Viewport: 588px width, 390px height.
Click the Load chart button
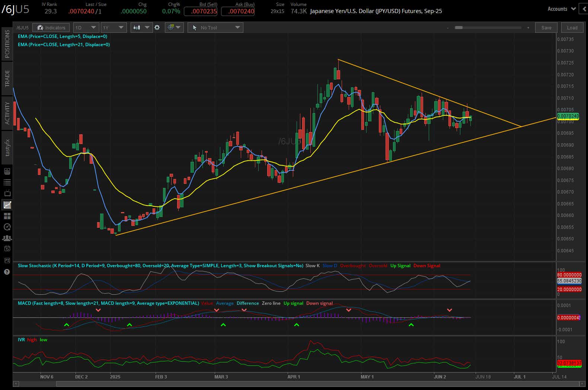point(572,28)
